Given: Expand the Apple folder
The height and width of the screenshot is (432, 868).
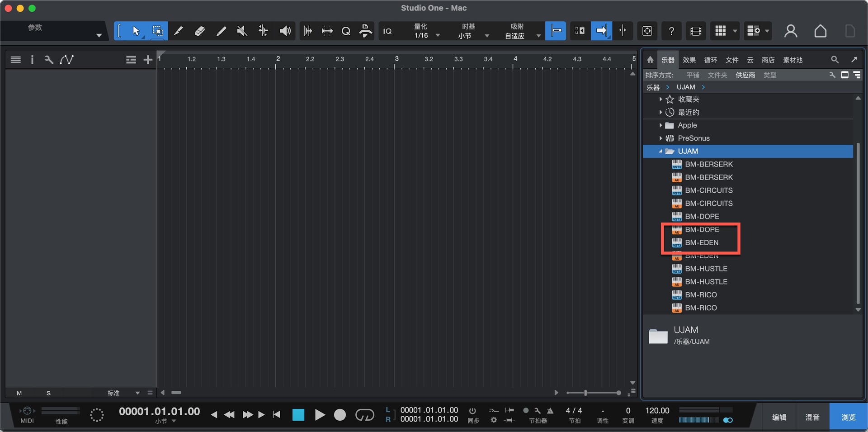Looking at the screenshot, I should (660, 125).
